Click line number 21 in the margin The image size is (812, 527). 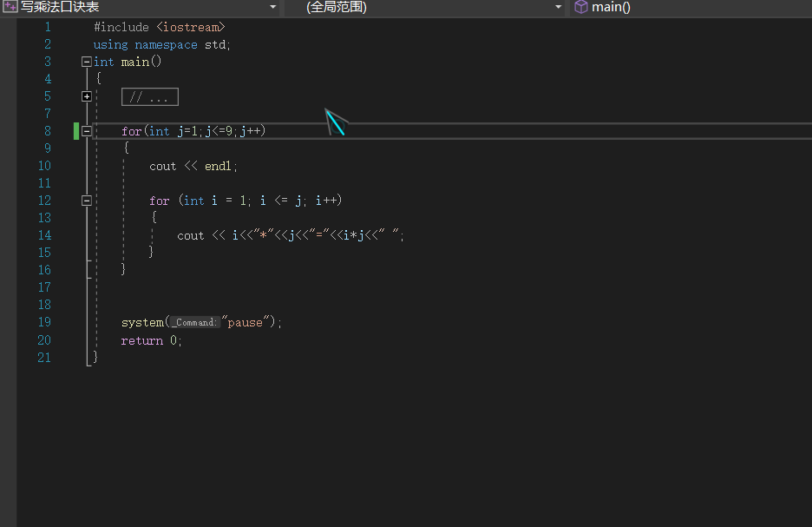click(44, 358)
